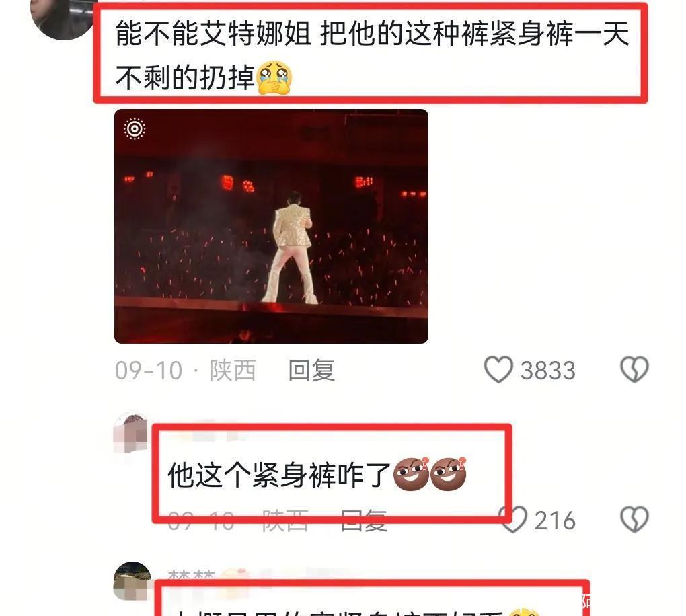Open the red concert stage photo
This screenshot has height=616, width=686.
[271, 226]
